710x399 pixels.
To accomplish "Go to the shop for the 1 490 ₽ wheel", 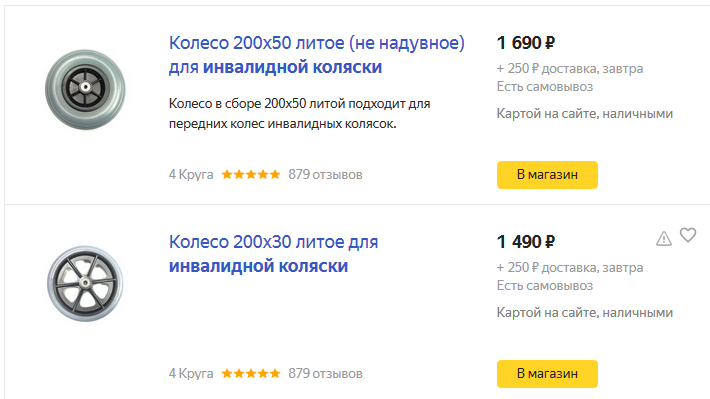I will pos(547,374).
